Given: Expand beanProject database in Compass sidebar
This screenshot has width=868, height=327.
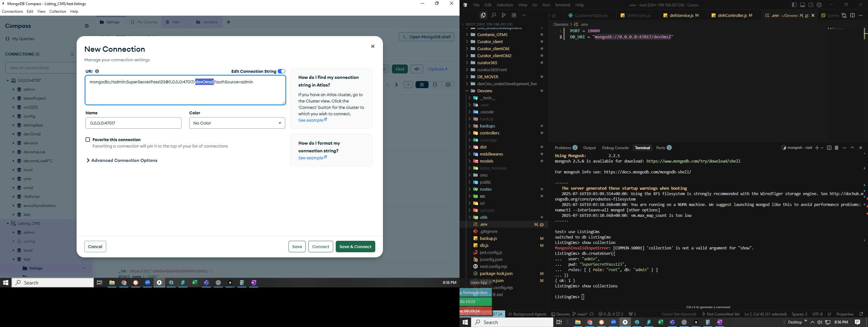Looking at the screenshot, I should tap(13, 98).
